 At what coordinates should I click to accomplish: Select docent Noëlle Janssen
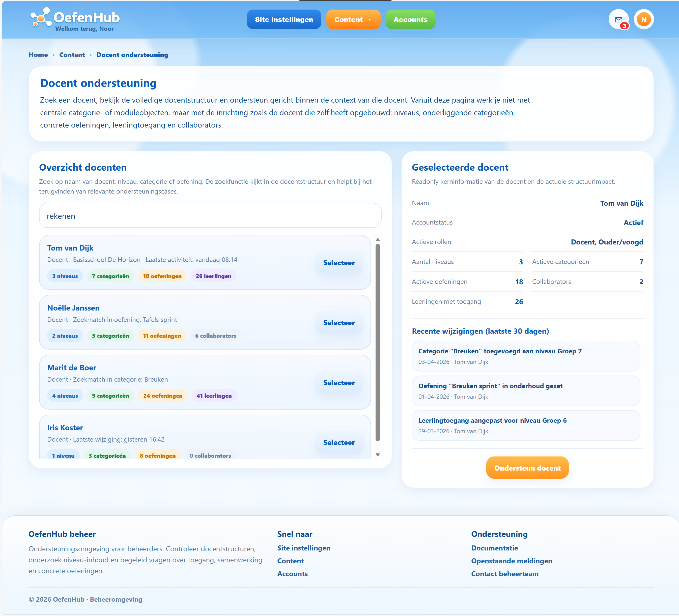point(339,322)
